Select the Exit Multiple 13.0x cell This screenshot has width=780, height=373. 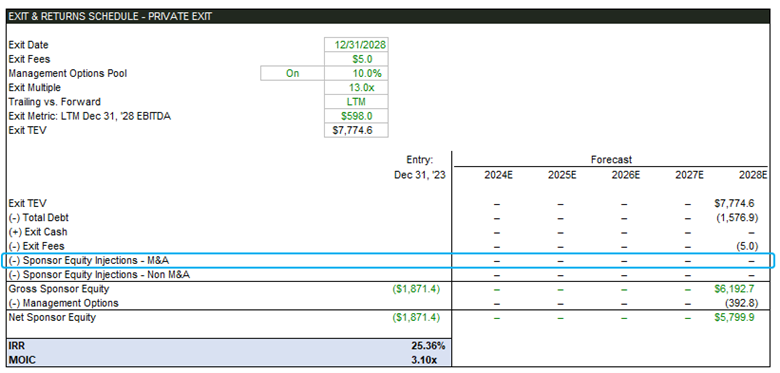(356, 88)
